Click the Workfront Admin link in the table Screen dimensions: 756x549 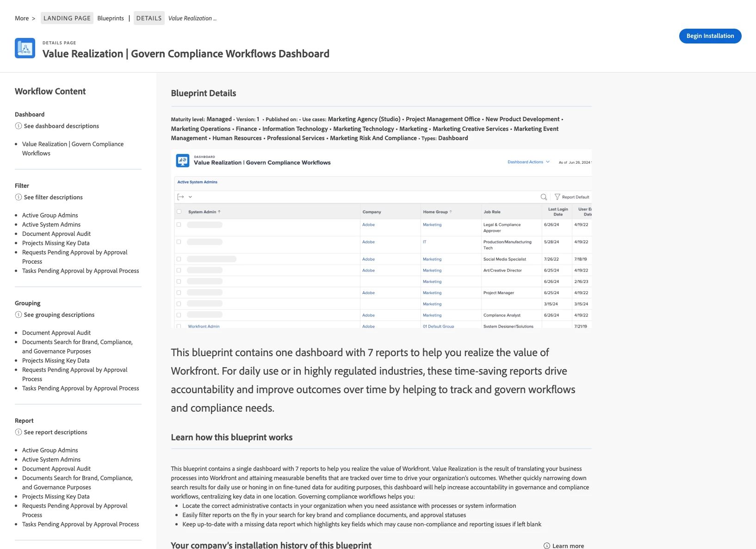click(x=204, y=326)
